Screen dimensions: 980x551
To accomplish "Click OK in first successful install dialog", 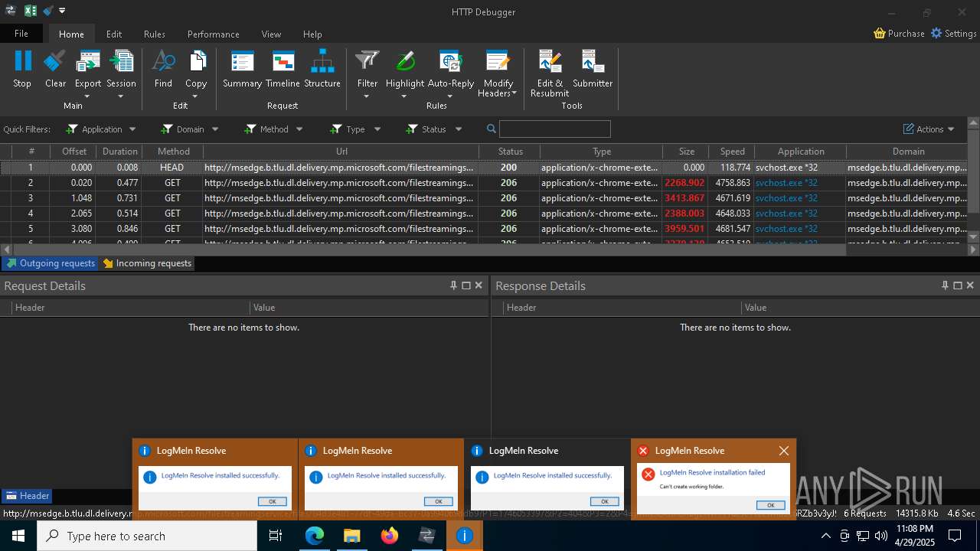I will click(272, 501).
